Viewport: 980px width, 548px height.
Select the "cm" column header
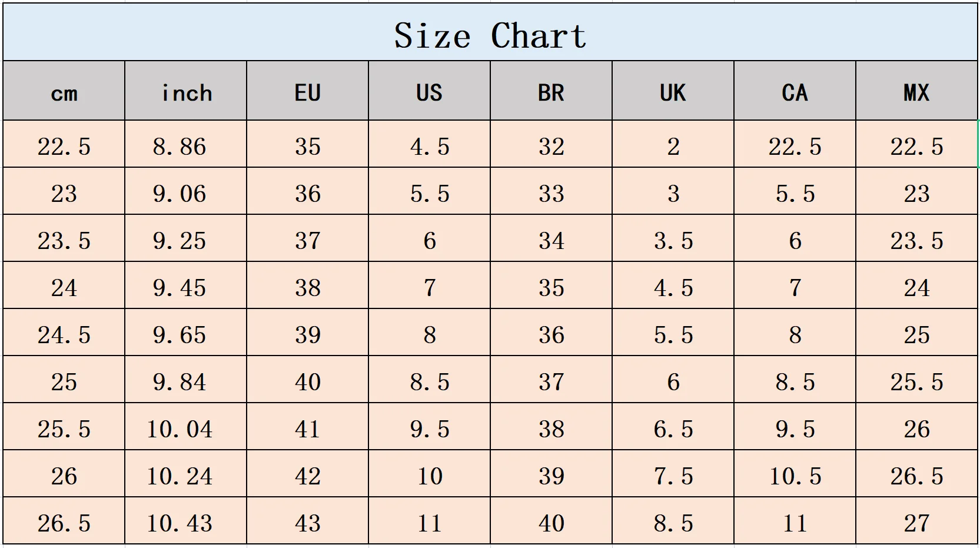point(64,92)
